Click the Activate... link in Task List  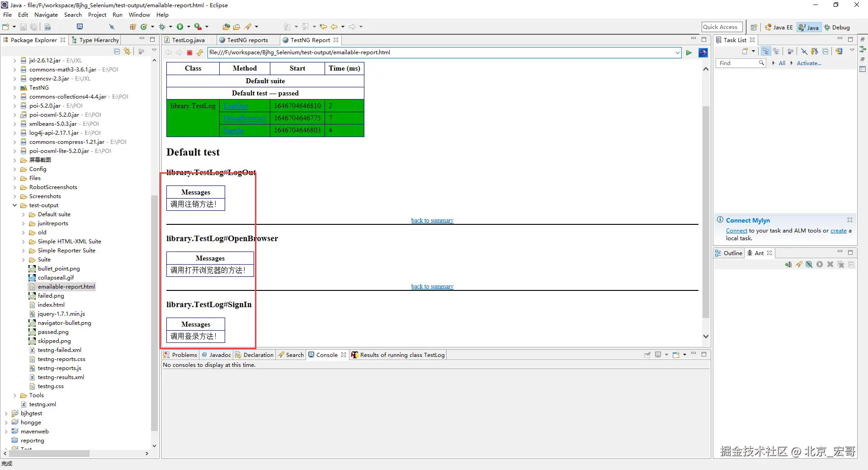(x=809, y=63)
